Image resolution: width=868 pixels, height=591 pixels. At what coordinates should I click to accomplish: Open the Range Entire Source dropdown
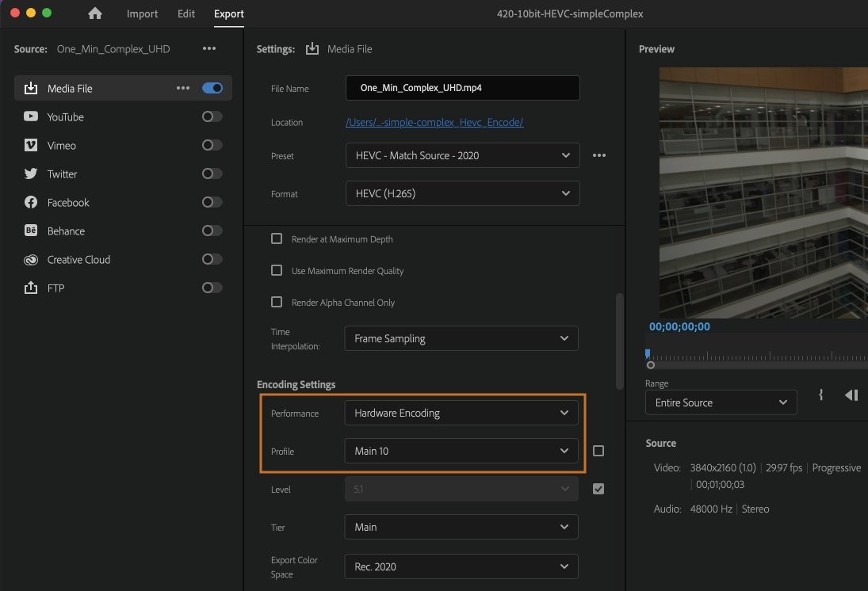point(721,402)
